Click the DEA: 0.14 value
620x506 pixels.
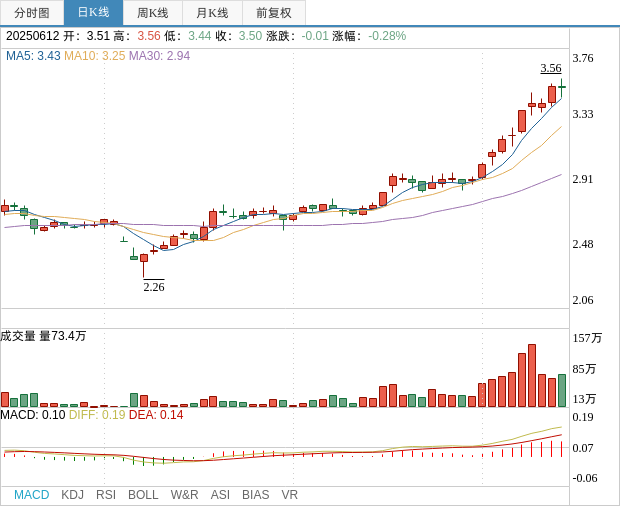pyautogui.click(x=156, y=415)
